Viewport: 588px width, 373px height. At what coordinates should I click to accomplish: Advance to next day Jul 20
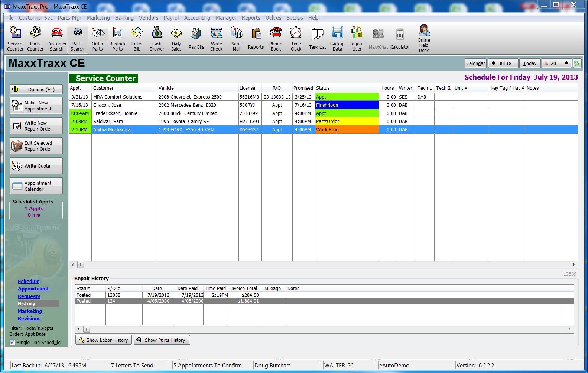click(x=556, y=63)
